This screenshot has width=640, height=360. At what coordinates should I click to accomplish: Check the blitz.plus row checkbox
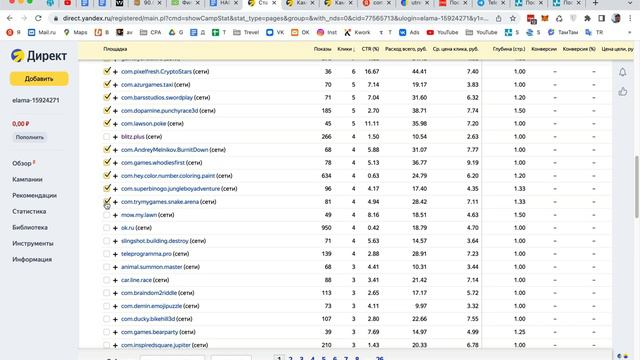coord(107,137)
